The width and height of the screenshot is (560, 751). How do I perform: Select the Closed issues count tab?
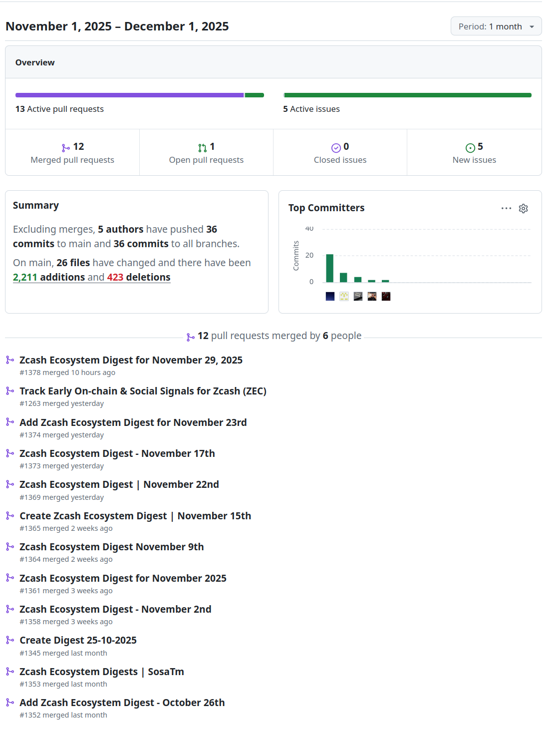340,153
